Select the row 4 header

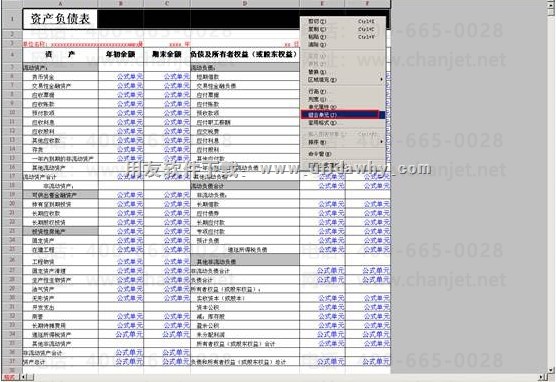pyautogui.click(x=12, y=55)
